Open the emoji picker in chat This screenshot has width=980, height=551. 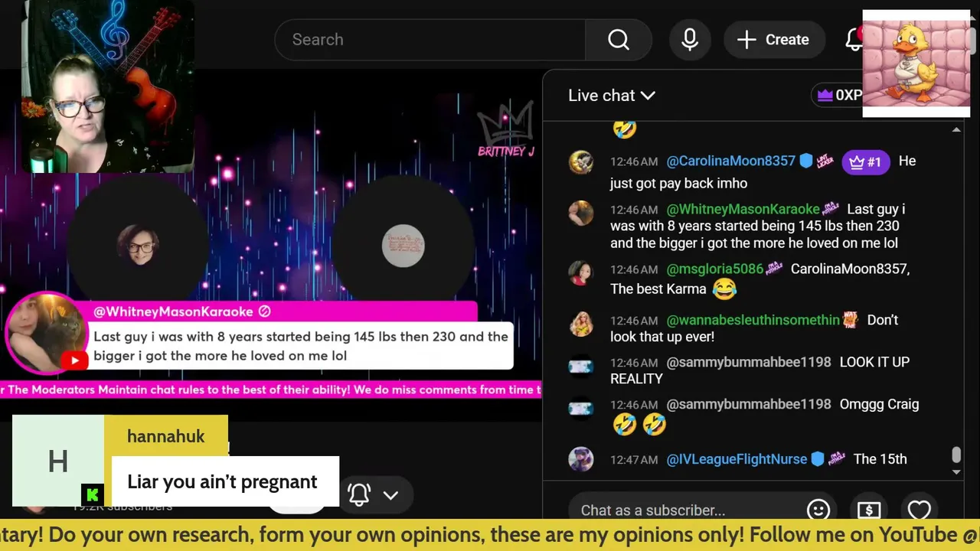coord(818,510)
